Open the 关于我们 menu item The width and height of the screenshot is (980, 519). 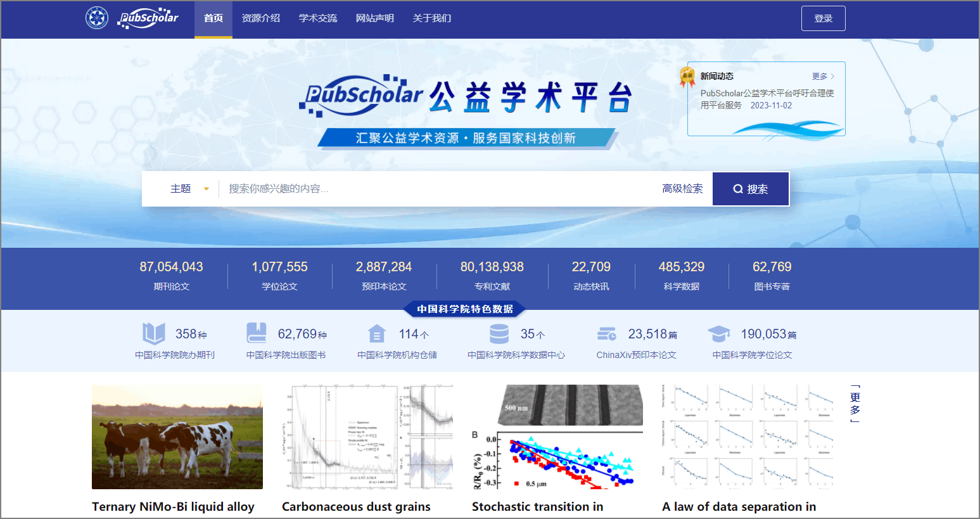pos(432,18)
